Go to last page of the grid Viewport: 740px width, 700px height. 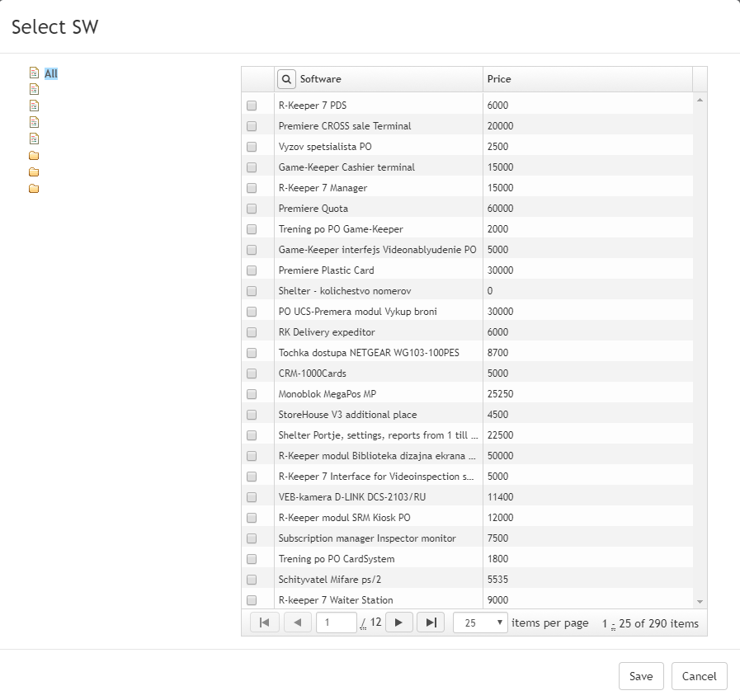pyautogui.click(x=431, y=622)
